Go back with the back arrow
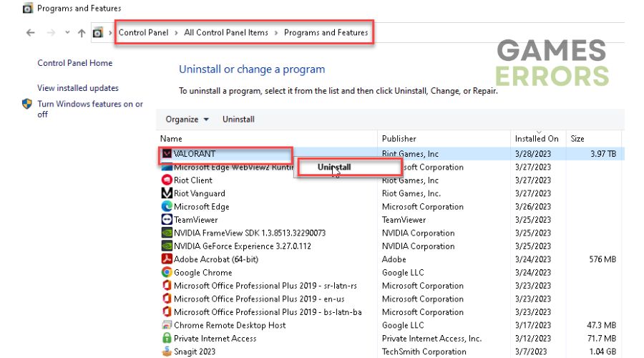The width and height of the screenshot is (644, 358). click(30, 33)
